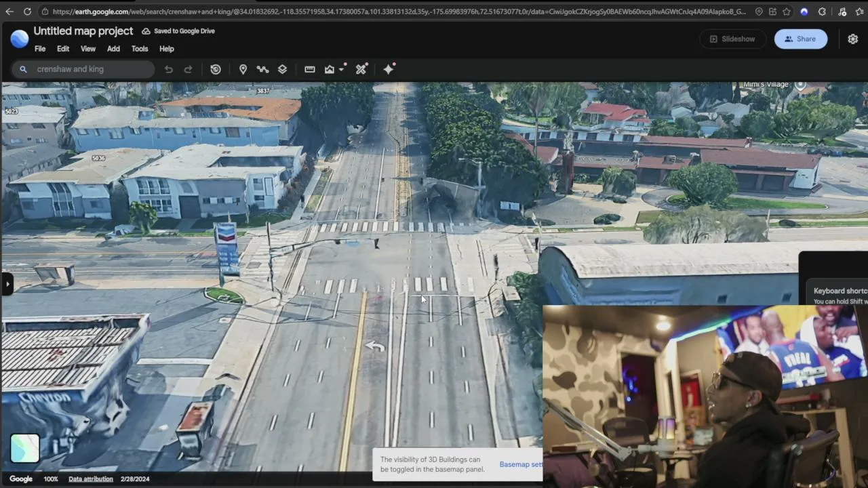This screenshot has height=488, width=868.
Task: Start the Slideshow button
Action: coord(732,39)
